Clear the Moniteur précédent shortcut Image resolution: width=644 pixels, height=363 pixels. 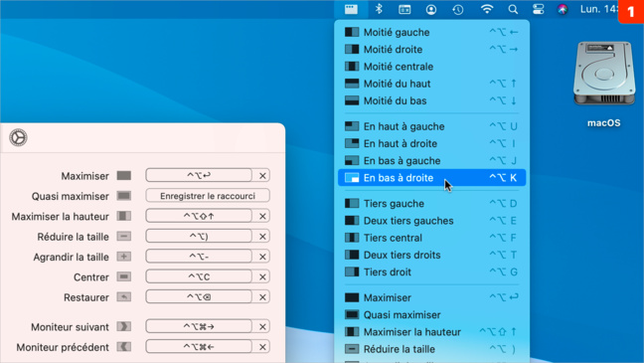(262, 347)
